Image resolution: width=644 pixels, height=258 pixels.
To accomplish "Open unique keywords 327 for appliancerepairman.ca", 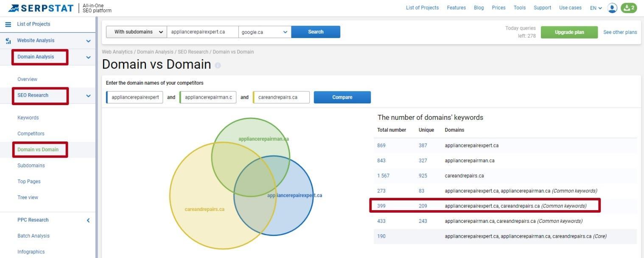I will coord(423,161).
